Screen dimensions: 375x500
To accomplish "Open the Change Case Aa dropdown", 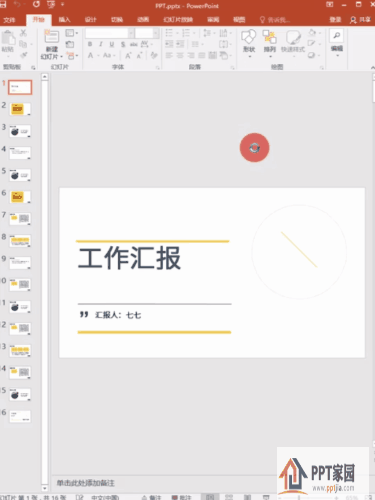I will point(109,55).
